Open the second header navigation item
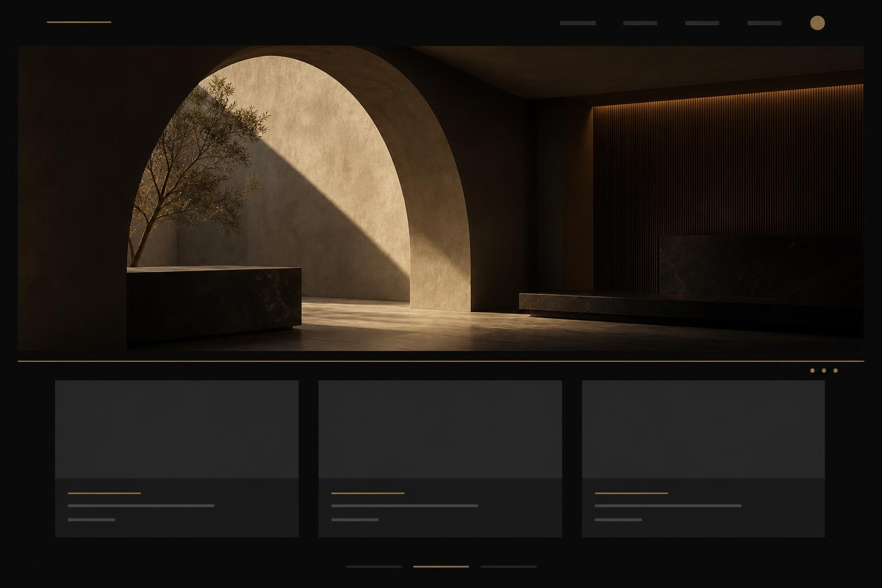This screenshot has height=588, width=882. pyautogui.click(x=640, y=23)
